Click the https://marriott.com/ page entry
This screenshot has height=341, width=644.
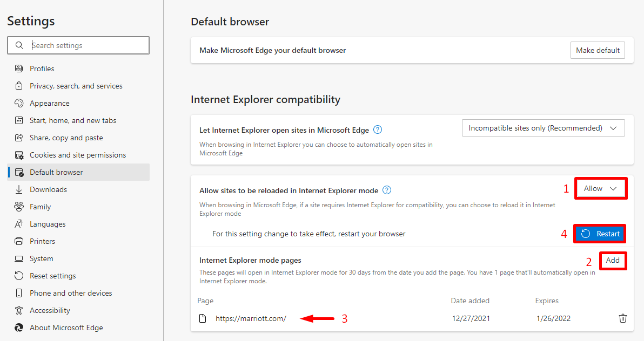tap(251, 318)
